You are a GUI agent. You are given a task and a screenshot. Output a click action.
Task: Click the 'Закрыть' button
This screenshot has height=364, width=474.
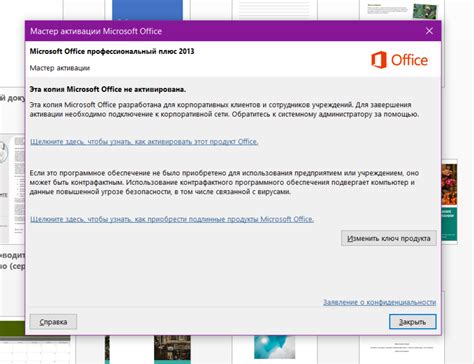click(413, 322)
